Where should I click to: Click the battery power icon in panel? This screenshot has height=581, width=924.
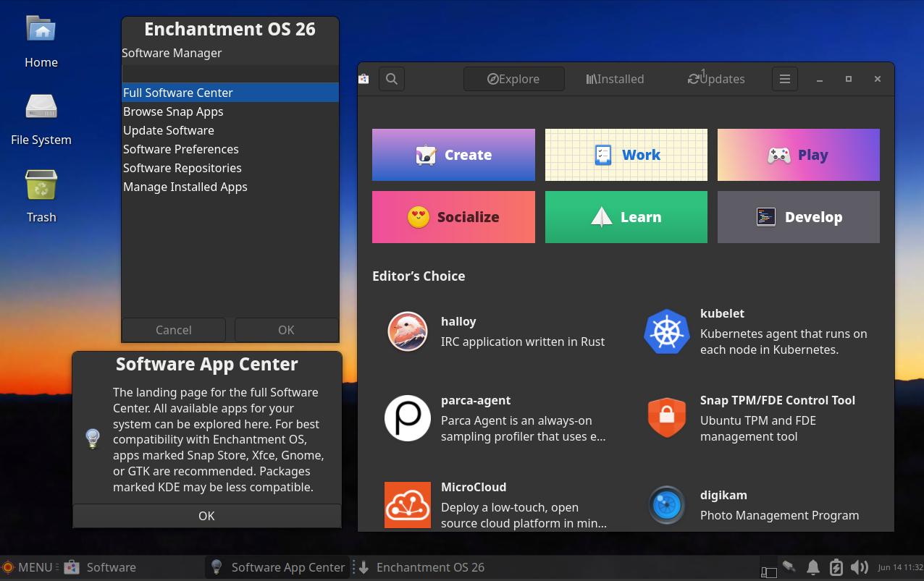coord(836,567)
